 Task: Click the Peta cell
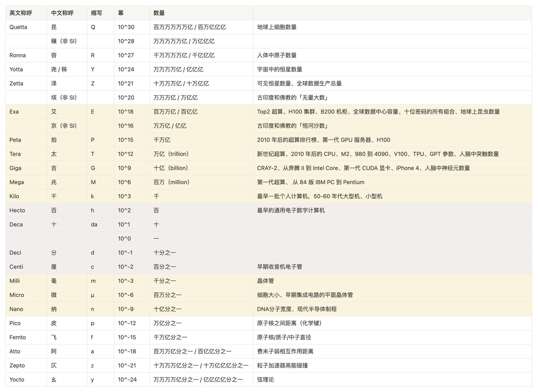tap(26, 140)
